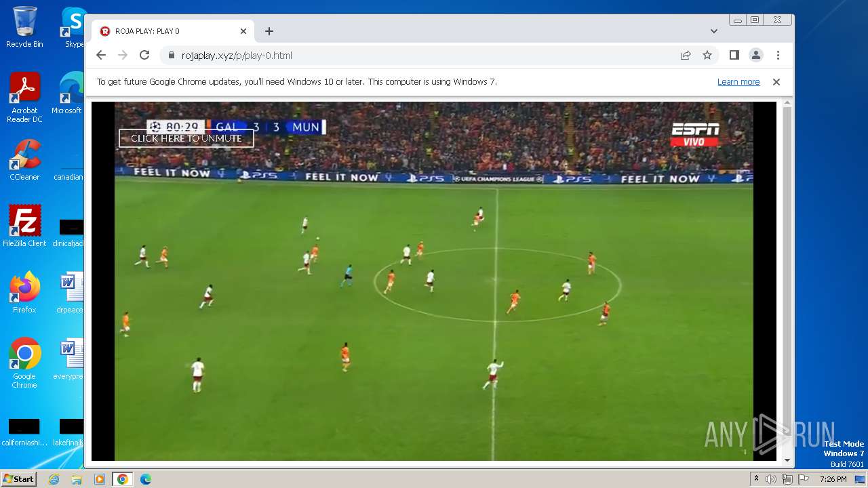Viewport: 868px width, 488px height.
Task: Open the Microsoft Edge desktop shortcut
Action: [x=69, y=94]
